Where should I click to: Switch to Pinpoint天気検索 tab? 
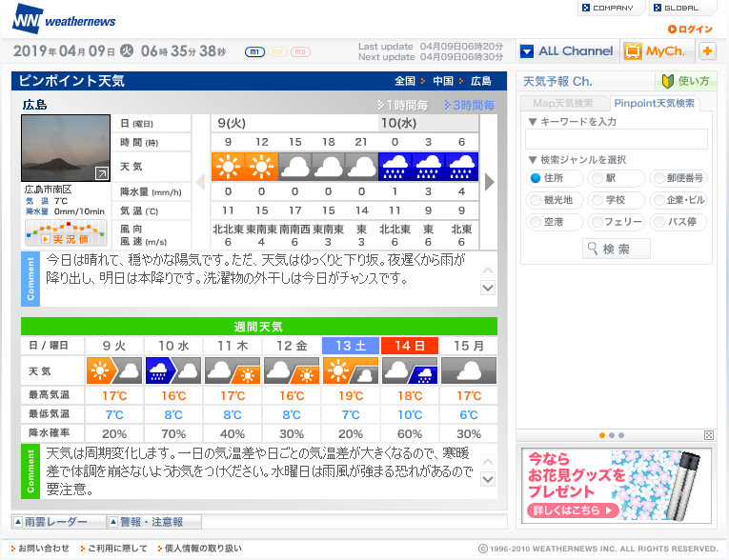pos(655,103)
